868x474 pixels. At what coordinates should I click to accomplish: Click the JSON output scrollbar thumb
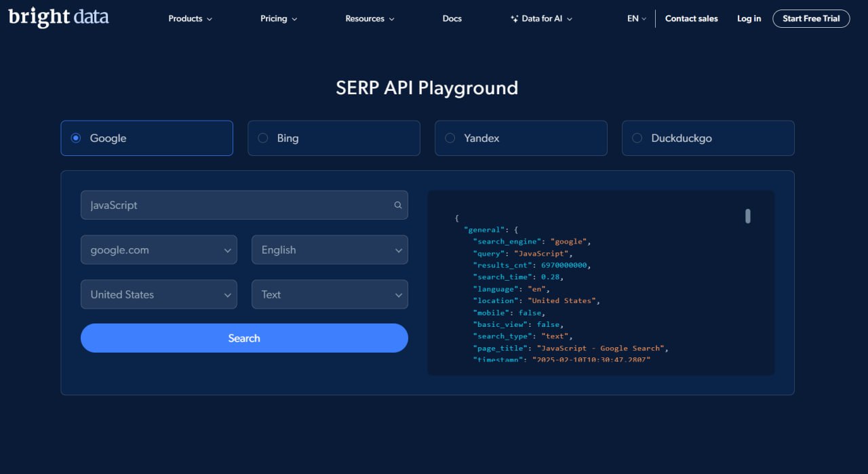[748, 216]
